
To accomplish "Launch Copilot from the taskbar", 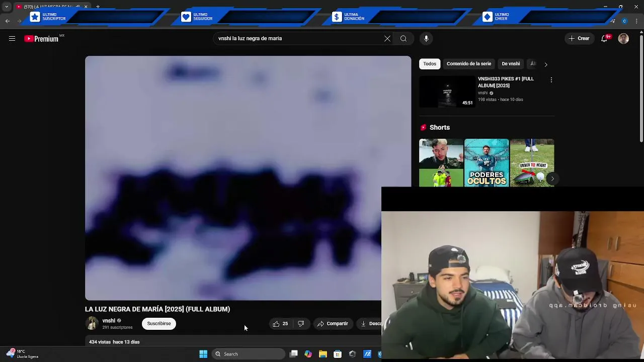I will pos(308,354).
